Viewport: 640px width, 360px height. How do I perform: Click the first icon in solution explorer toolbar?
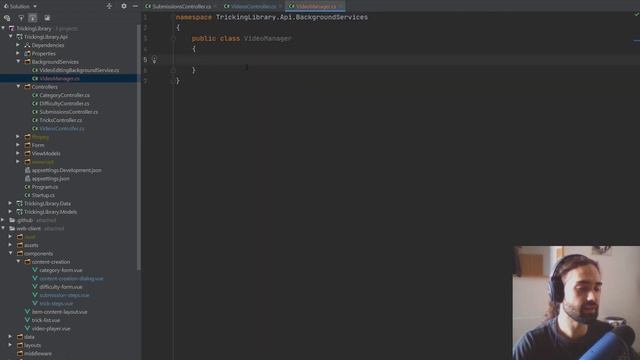pos(7,18)
